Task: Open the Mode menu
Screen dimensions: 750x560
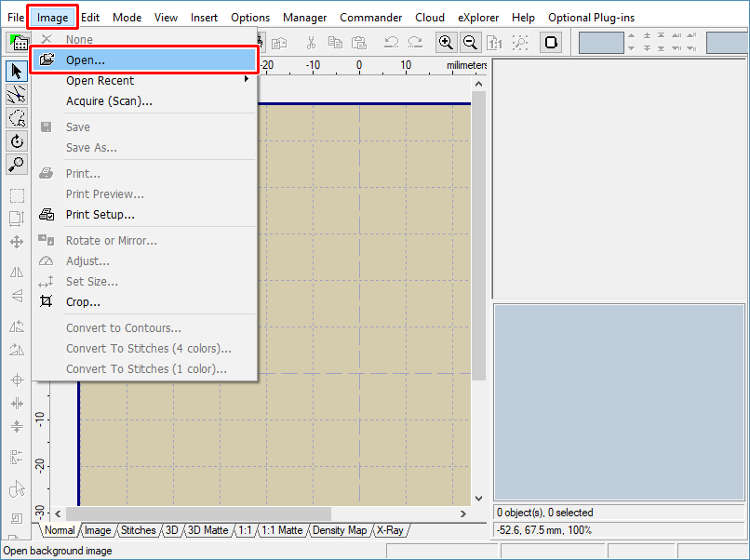Action: pos(127,18)
